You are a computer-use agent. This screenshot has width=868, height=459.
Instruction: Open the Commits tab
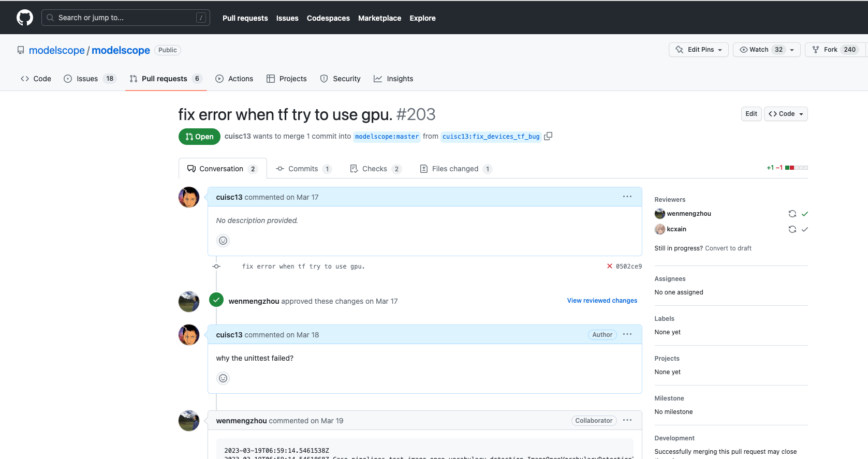tap(304, 169)
